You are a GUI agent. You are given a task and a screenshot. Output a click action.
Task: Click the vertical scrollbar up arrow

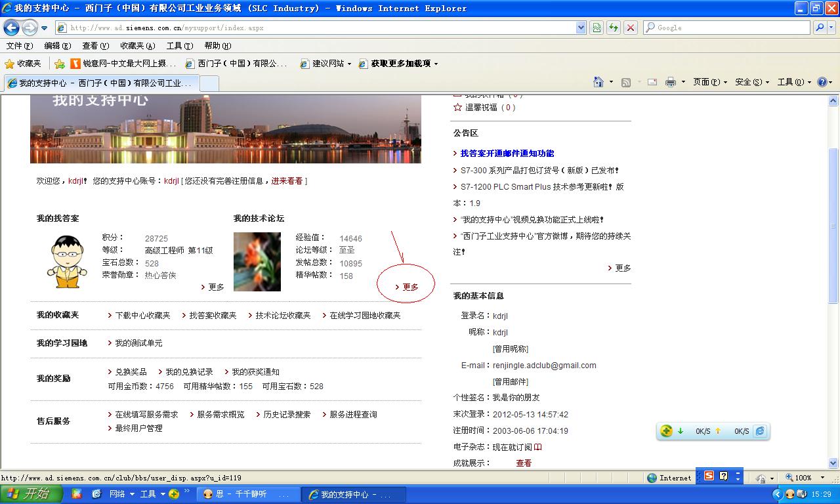tap(833, 101)
